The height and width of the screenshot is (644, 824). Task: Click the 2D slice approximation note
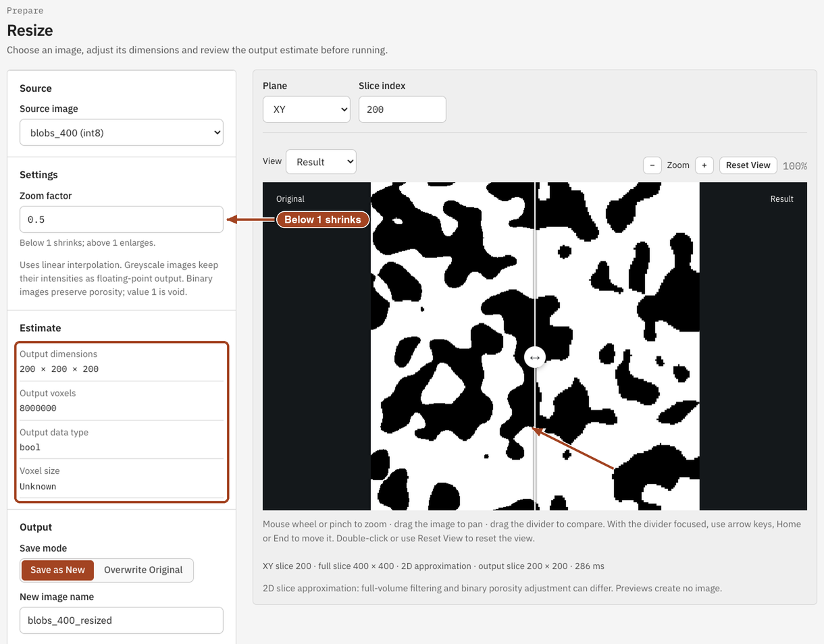492,589
